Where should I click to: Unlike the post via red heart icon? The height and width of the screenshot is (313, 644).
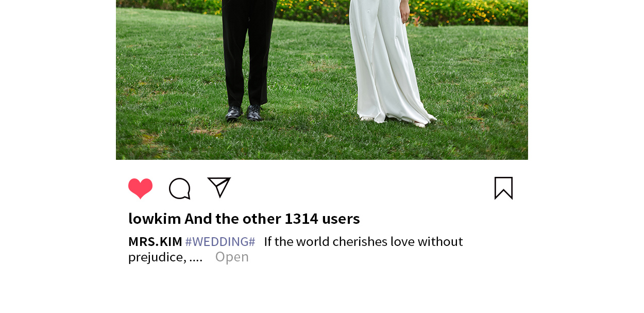(x=140, y=188)
